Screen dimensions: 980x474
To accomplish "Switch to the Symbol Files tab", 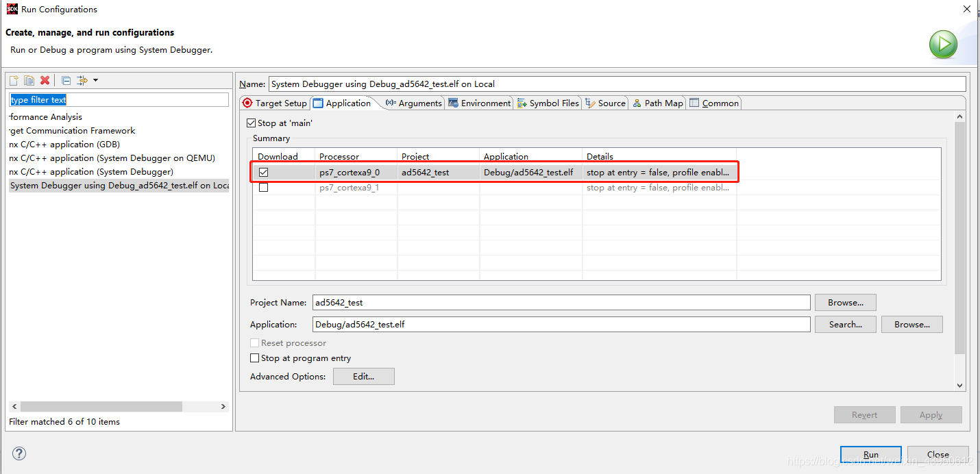I will coord(548,103).
